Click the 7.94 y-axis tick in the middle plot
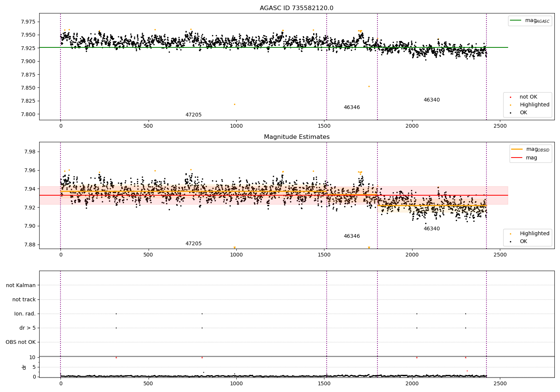Viewport: 560px width, 392px height. 30,189
